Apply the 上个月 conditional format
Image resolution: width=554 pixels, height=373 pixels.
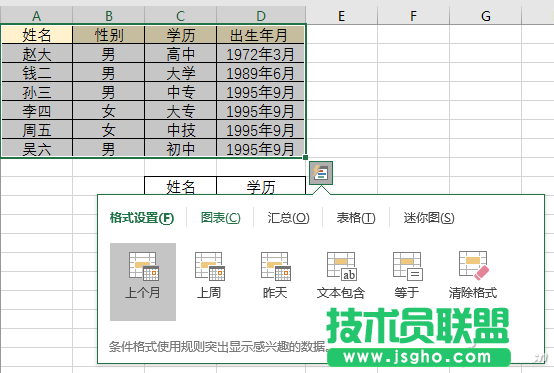(143, 282)
